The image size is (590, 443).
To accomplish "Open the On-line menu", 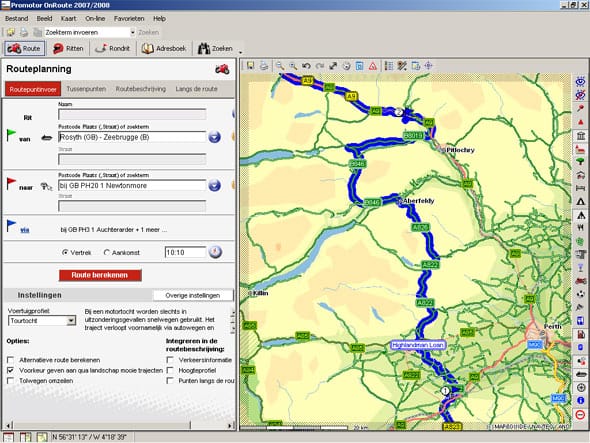I will click(x=95, y=18).
